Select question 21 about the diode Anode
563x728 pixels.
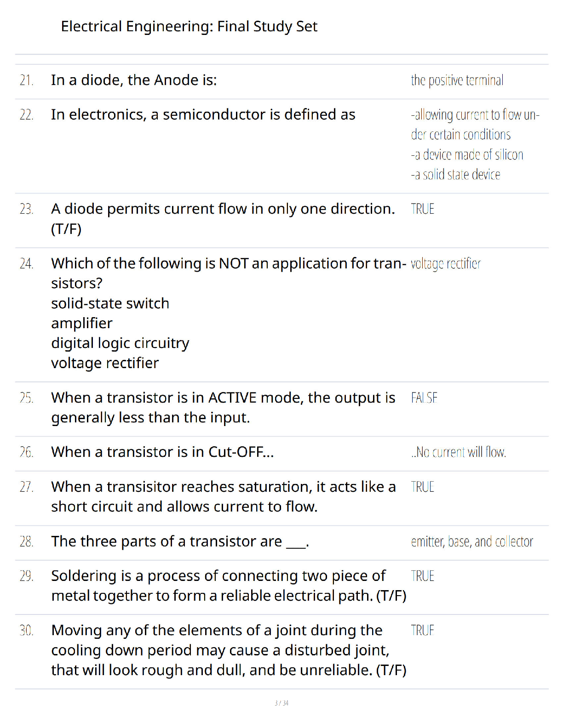tap(134, 80)
